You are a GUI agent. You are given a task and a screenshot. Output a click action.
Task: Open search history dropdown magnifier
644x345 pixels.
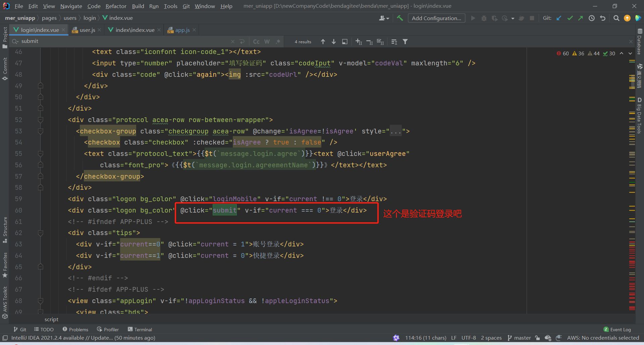click(15, 42)
